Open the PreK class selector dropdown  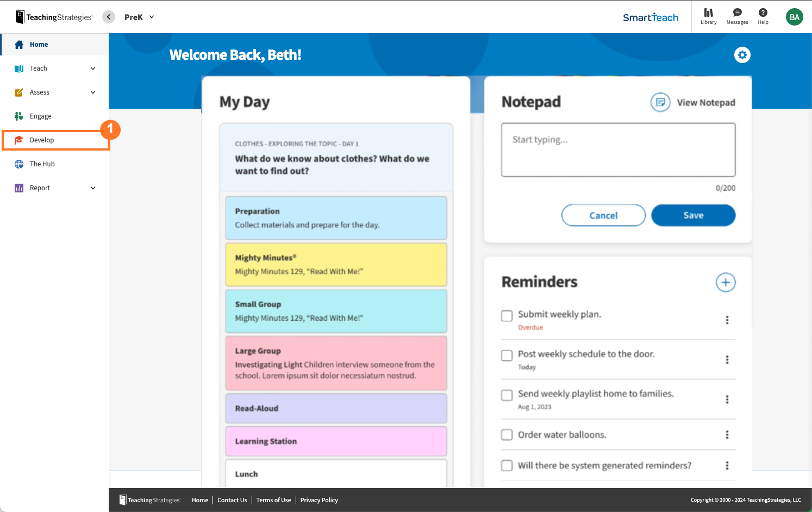click(x=139, y=17)
